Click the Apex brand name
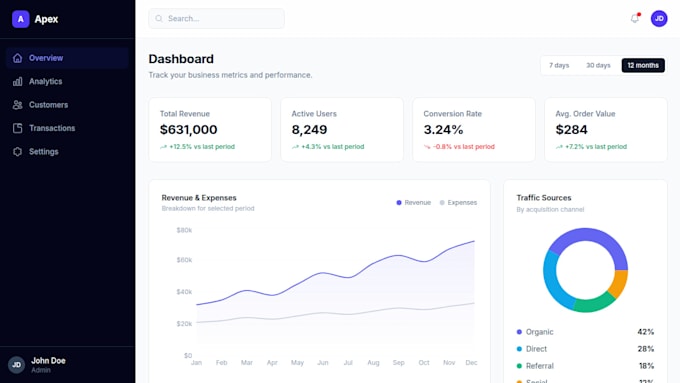680x383 pixels. (x=46, y=19)
